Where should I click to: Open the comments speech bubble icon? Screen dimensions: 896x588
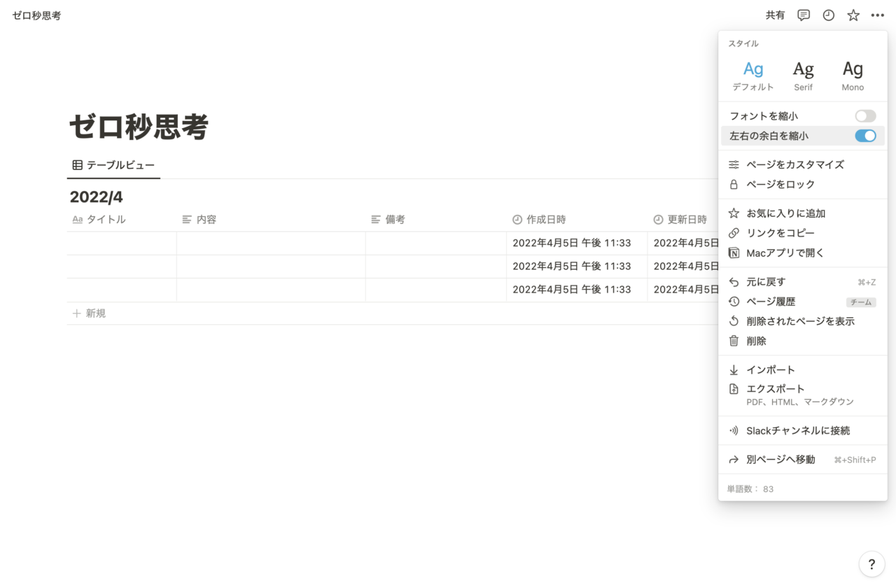[804, 15]
